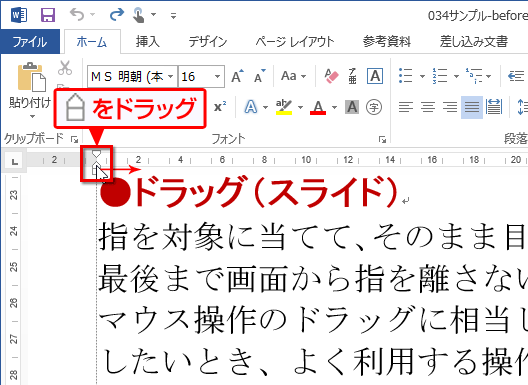Apply red font color
Image resolution: width=528 pixels, height=385 pixels.
click(x=318, y=107)
